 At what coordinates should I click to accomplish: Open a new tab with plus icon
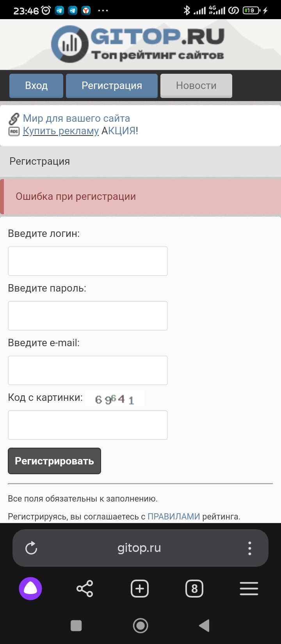pyautogui.click(x=140, y=589)
